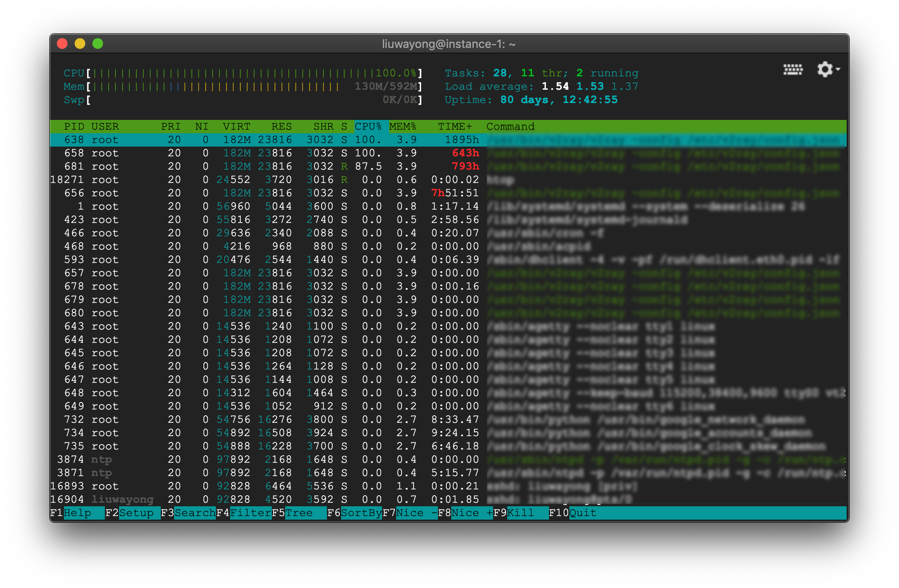The width and height of the screenshot is (899, 588).
Task: Click the F1 Help button
Action: [x=77, y=513]
